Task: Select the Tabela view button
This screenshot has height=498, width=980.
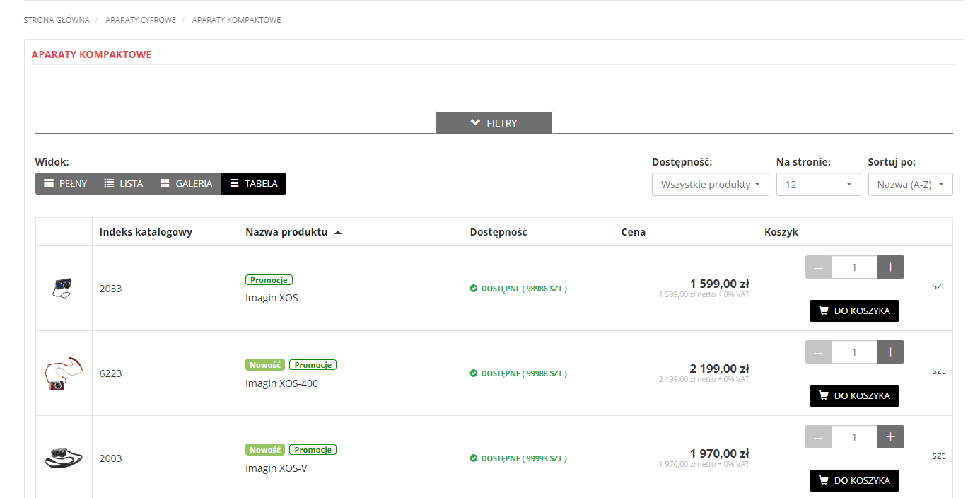Action: click(x=253, y=183)
